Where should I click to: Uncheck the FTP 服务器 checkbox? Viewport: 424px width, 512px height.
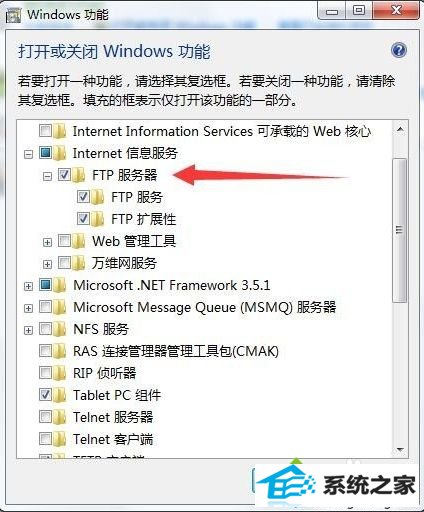click(64, 174)
